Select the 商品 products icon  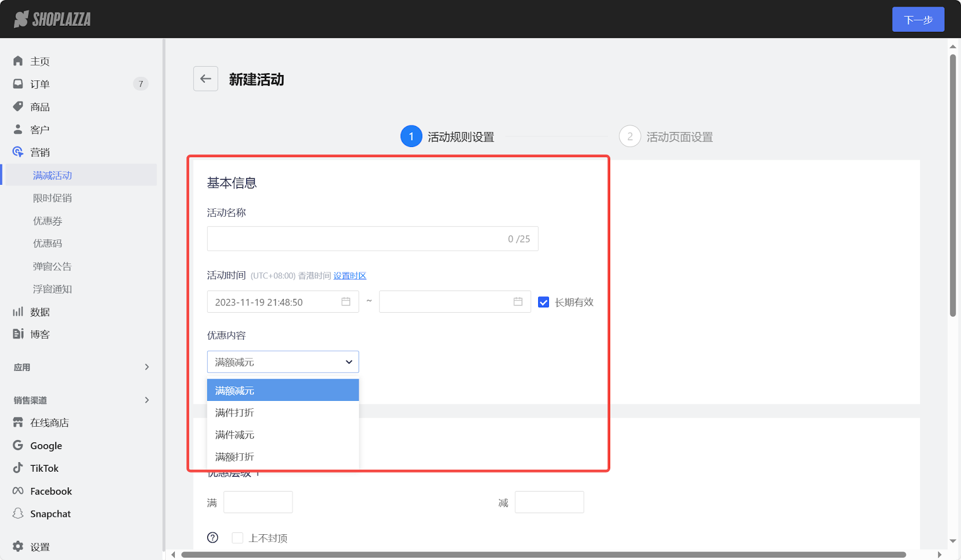click(18, 106)
